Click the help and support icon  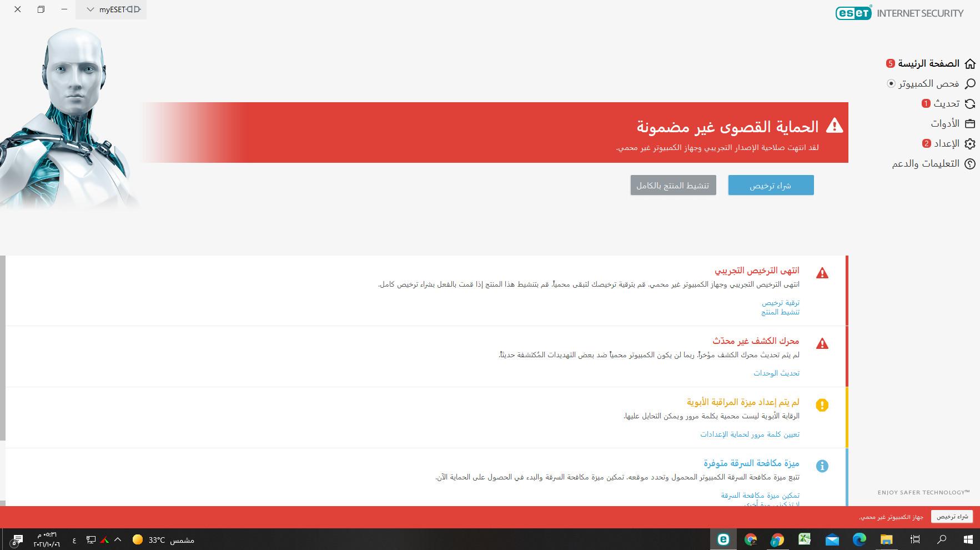point(970,163)
